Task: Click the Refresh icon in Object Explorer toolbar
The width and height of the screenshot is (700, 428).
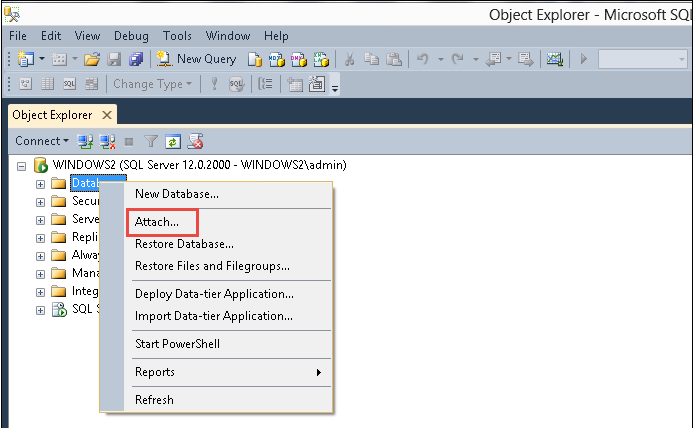Action: 173,141
